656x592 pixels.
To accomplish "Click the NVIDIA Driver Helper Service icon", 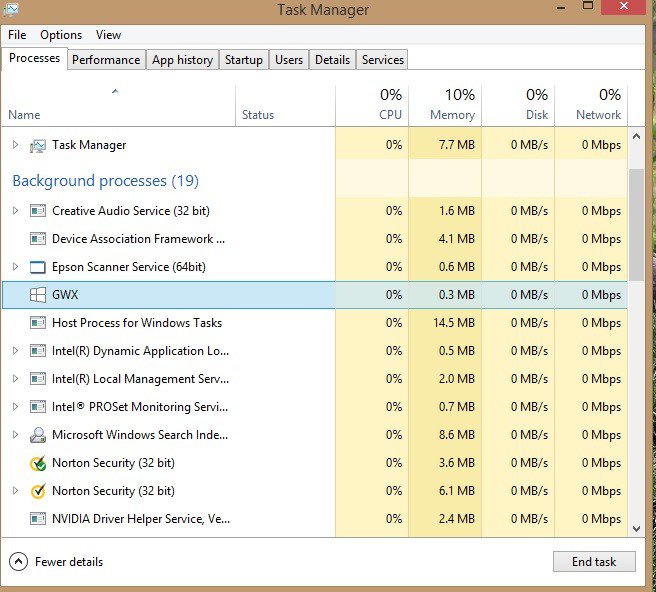I will click(x=38, y=519).
